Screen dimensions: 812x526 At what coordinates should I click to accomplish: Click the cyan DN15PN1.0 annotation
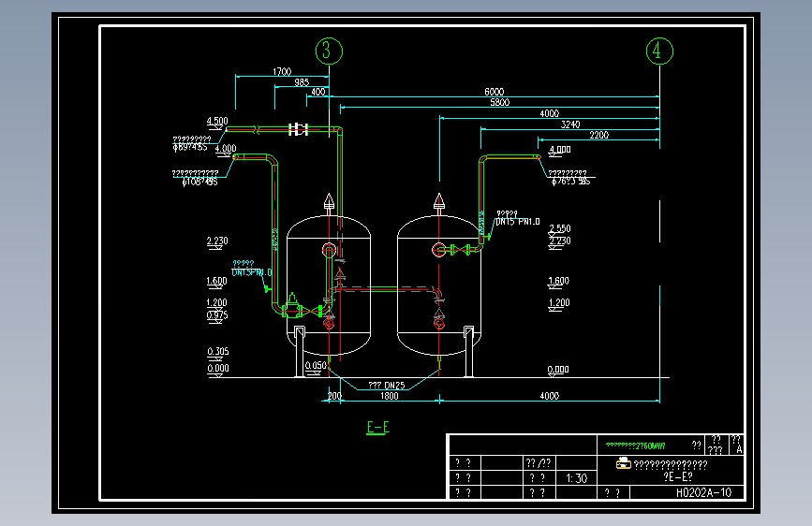click(x=252, y=272)
